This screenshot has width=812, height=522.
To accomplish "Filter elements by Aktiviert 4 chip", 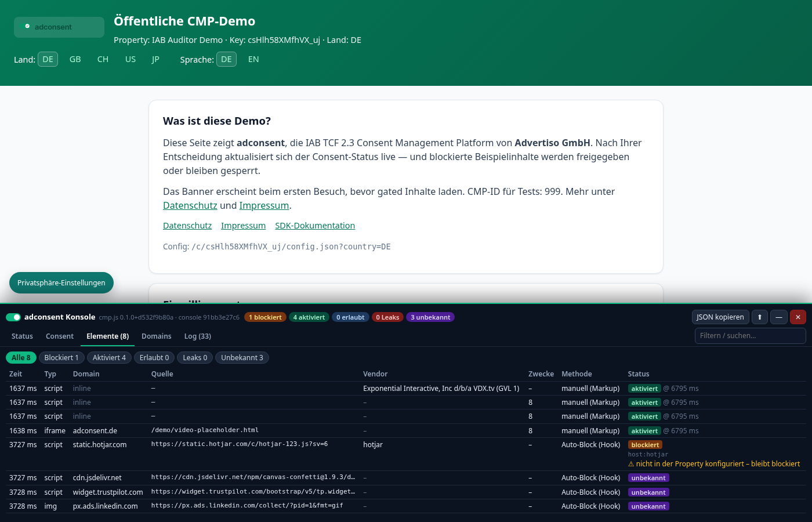I will coord(110,358).
